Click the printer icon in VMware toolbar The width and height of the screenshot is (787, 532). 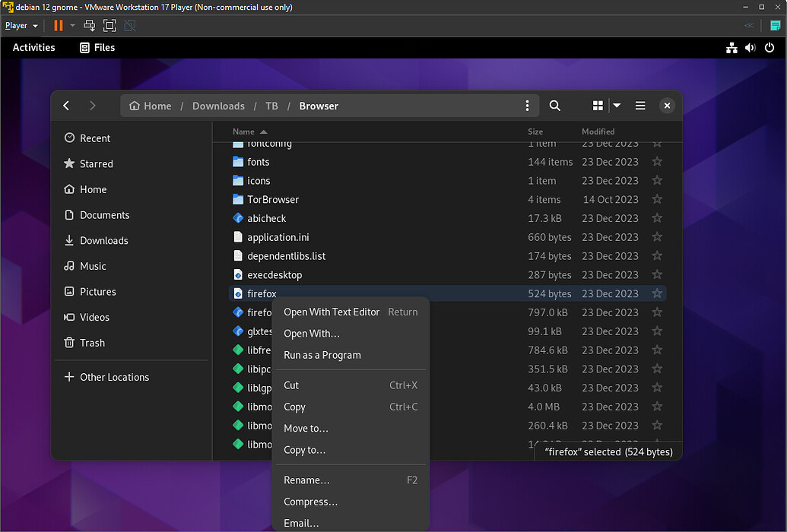point(89,25)
